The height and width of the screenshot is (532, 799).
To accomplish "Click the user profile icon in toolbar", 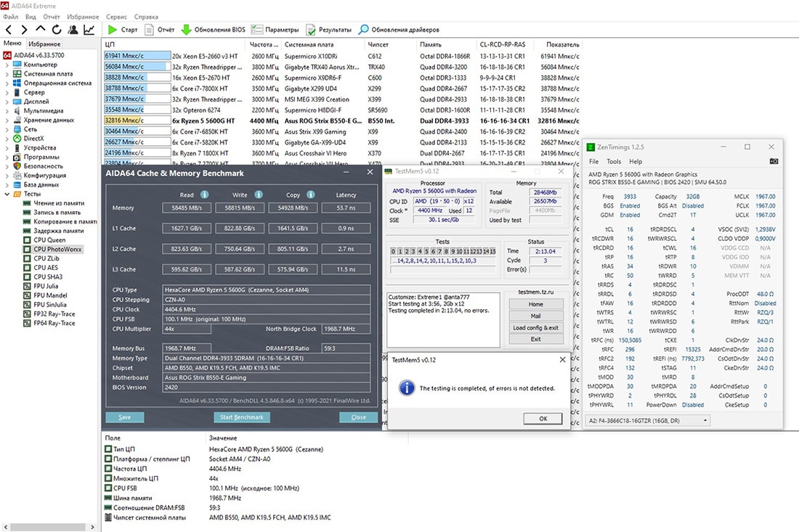I will click(73, 30).
